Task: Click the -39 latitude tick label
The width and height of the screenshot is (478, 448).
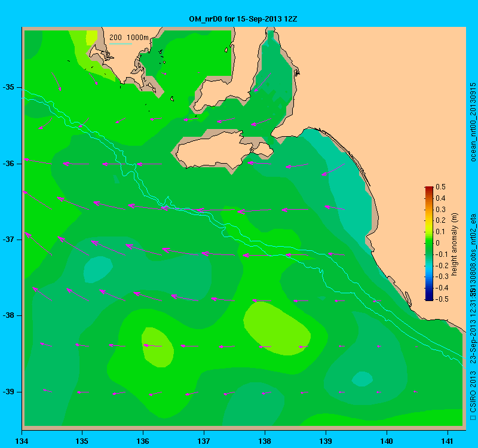Action: coord(8,392)
